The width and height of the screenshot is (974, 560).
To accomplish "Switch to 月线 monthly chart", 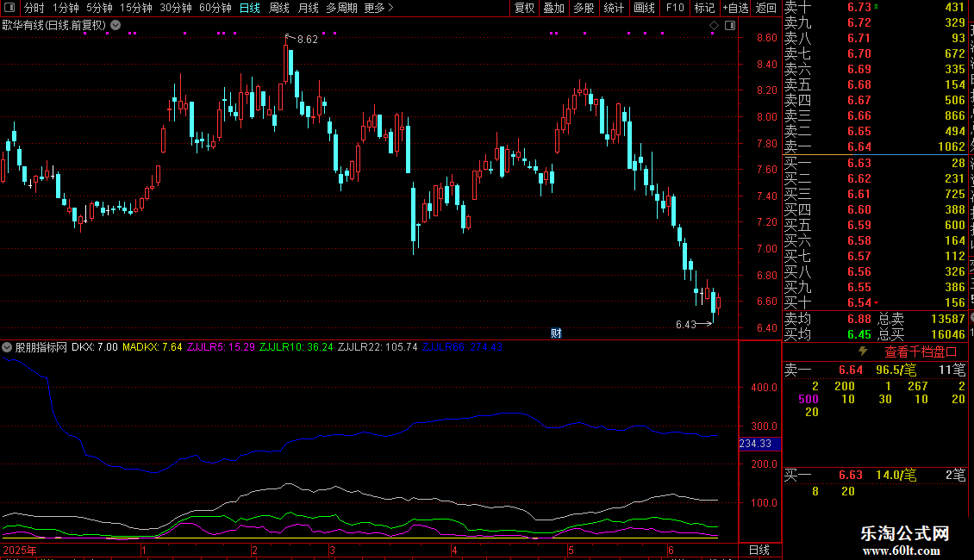I will (308, 8).
